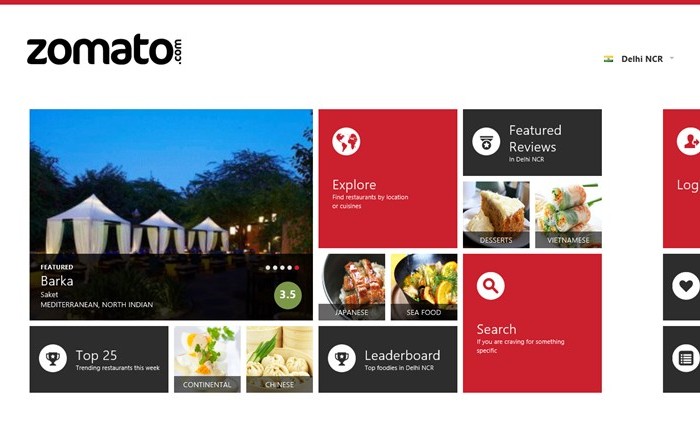The width and height of the screenshot is (700, 427).
Task: Open the Delhi NCR city dropdown arrow
Action: point(671,58)
